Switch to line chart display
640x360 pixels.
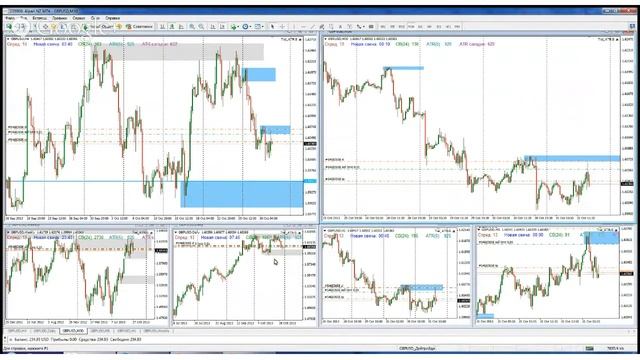pos(181,27)
